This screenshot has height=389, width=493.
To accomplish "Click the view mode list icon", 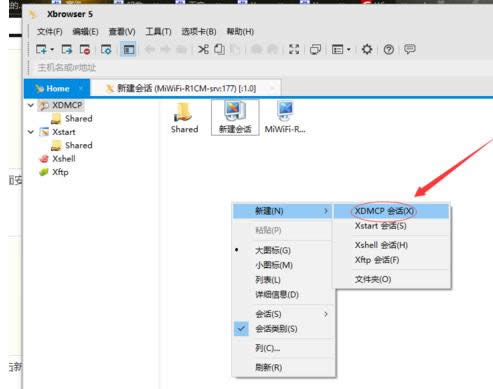I will click(x=337, y=50).
